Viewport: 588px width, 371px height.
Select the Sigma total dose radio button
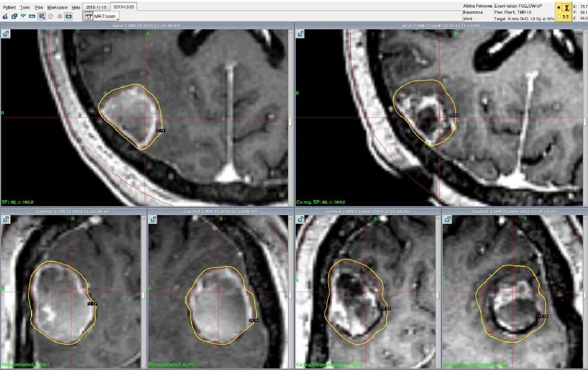coord(559,7)
